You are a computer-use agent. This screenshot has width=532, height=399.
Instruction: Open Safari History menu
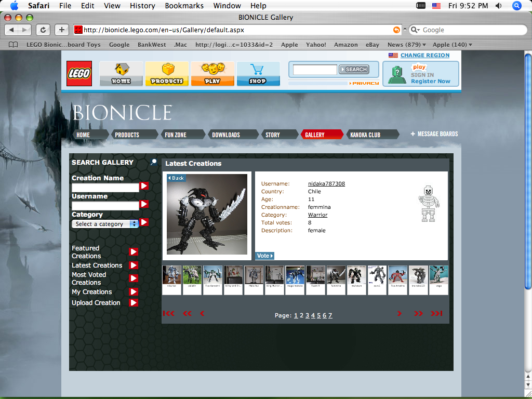(x=142, y=6)
